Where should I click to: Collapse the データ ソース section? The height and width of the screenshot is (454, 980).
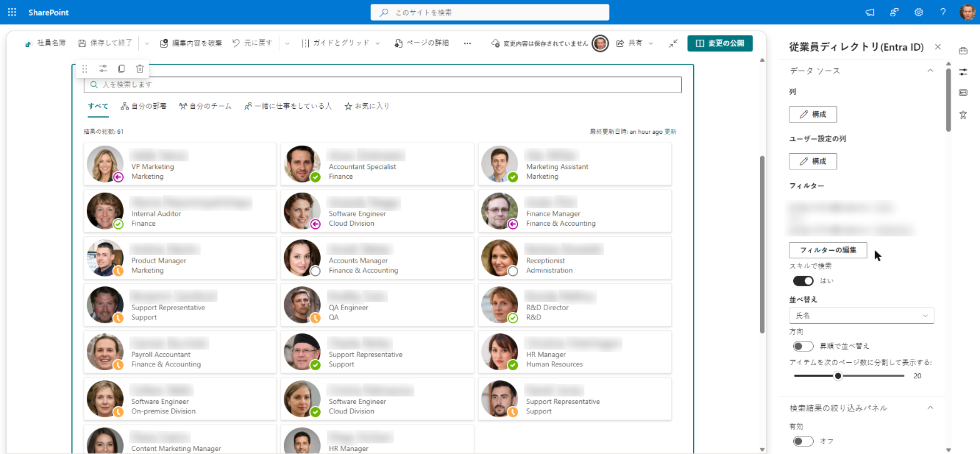930,71
